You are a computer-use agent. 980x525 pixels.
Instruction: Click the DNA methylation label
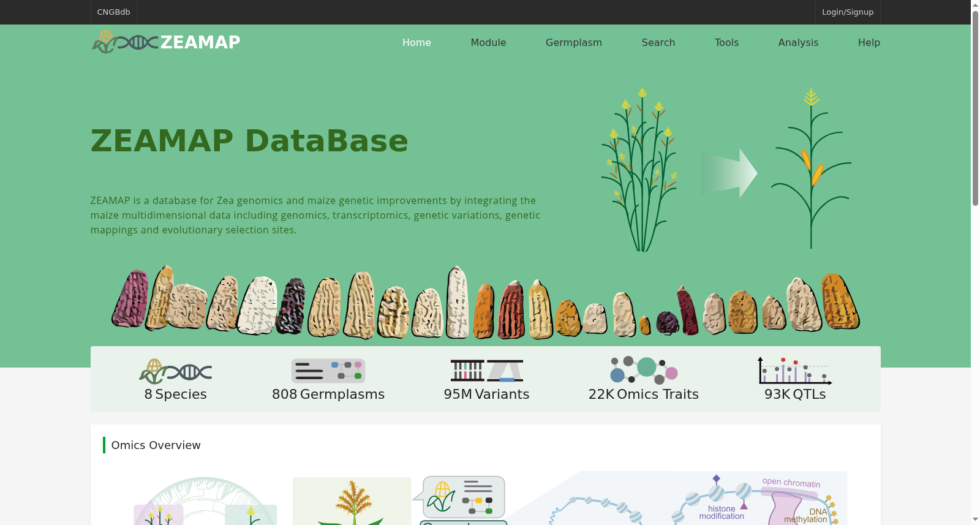805,515
